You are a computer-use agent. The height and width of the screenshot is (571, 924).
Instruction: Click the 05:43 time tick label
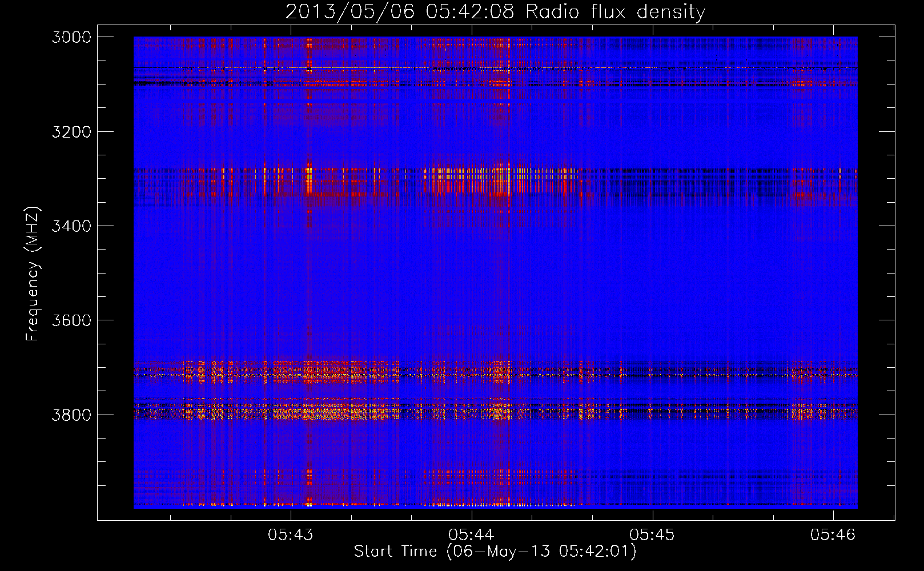coord(291,534)
